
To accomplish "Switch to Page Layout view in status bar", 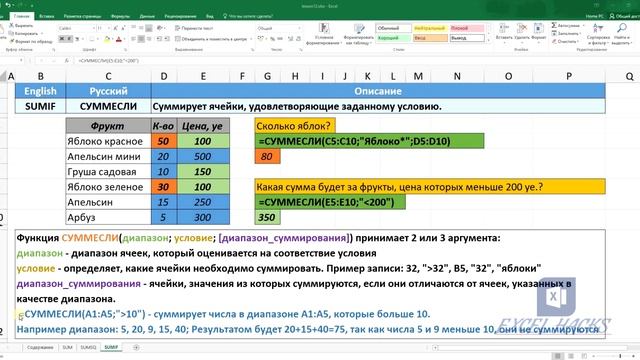I will coord(571,356).
